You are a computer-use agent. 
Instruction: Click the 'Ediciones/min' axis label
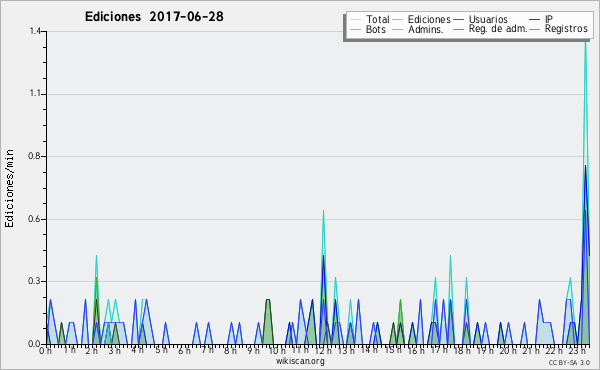[x=9, y=188]
